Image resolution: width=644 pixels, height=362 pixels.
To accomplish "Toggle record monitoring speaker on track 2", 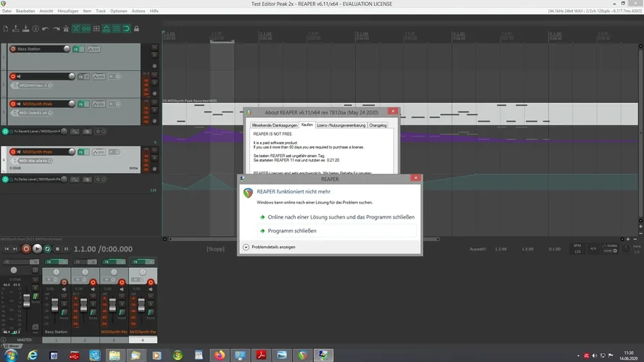I will [19, 76].
